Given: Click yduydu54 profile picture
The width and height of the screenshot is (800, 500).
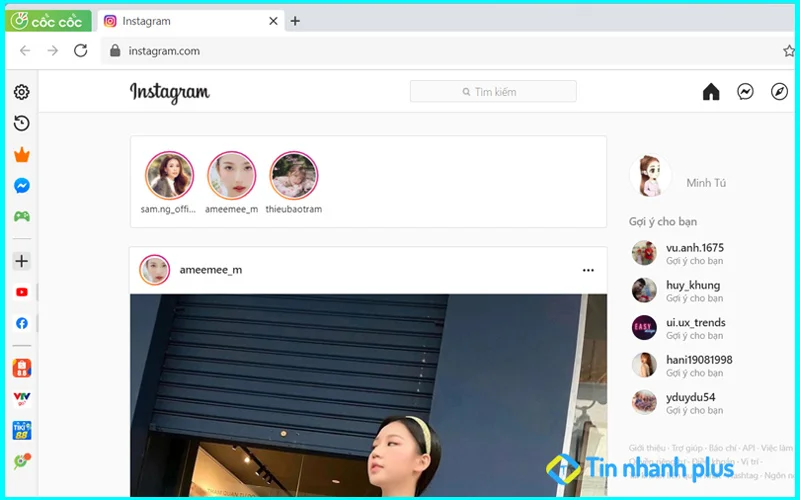Looking at the screenshot, I should point(644,402).
